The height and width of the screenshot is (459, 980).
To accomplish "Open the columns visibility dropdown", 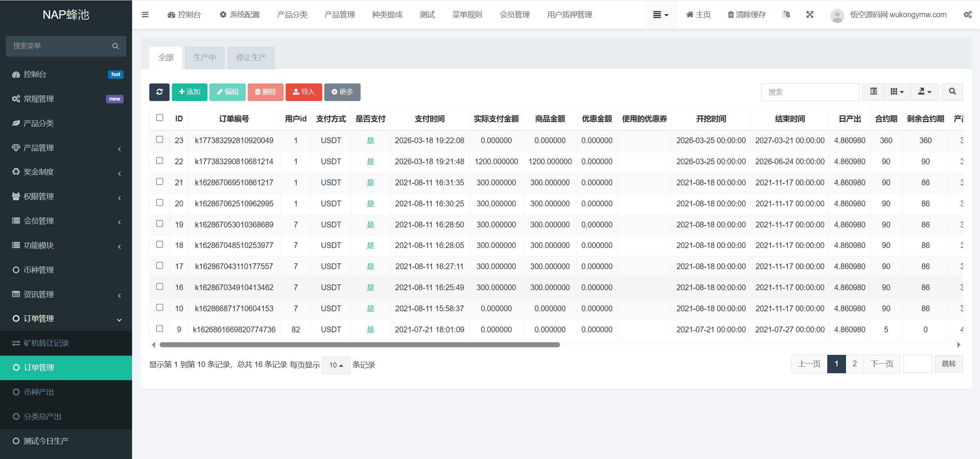I will [897, 92].
